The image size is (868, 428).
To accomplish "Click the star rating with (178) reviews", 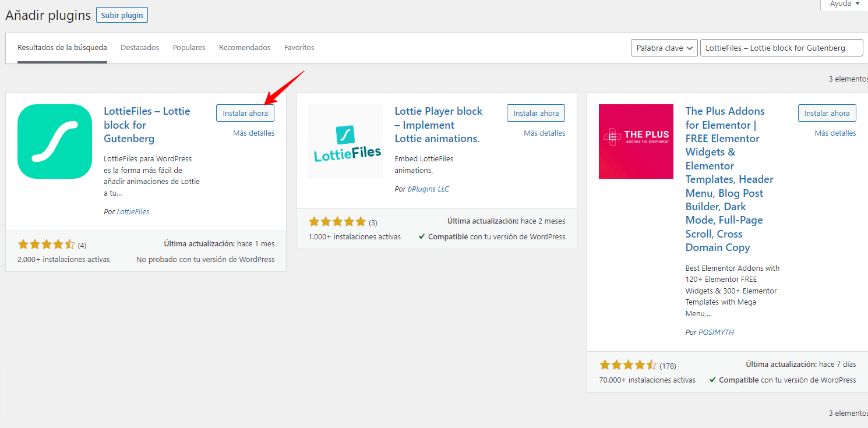I will pos(628,366).
